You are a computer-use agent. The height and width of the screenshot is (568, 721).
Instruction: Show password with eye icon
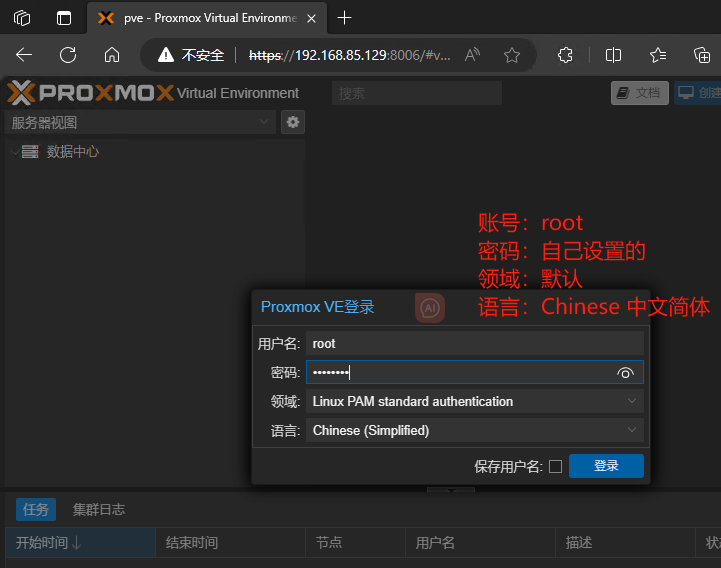point(625,373)
